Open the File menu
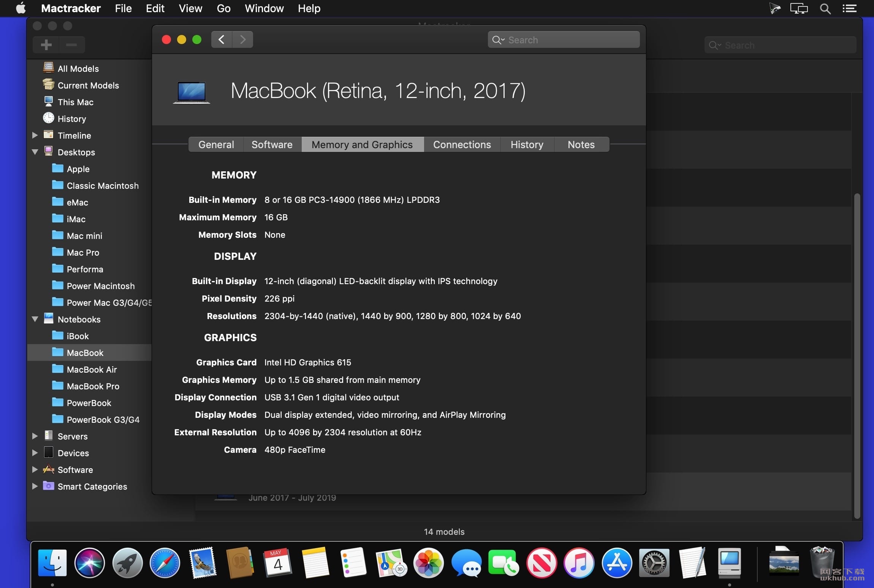 point(123,8)
